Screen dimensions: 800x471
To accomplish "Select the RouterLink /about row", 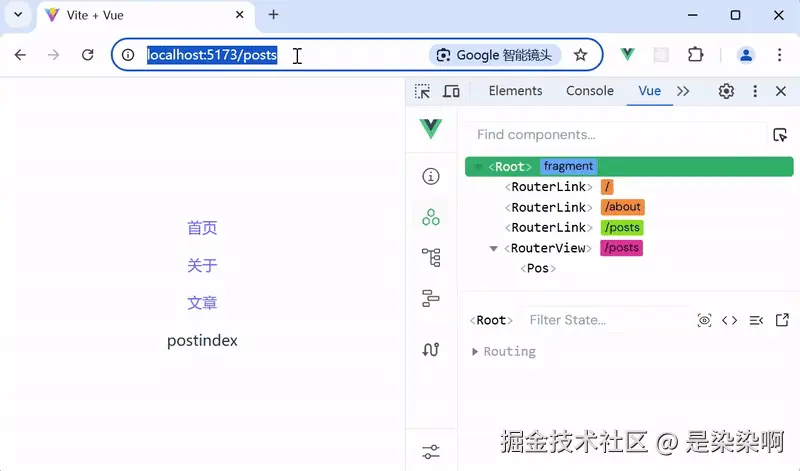I will tap(629, 207).
